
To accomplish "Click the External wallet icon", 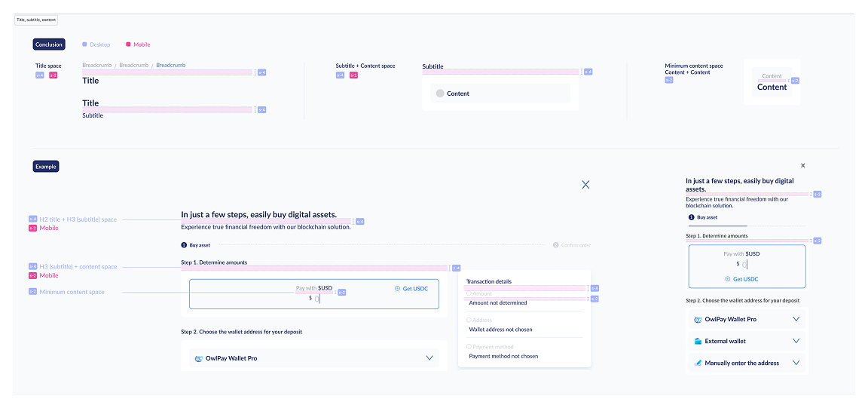I will [698, 341].
